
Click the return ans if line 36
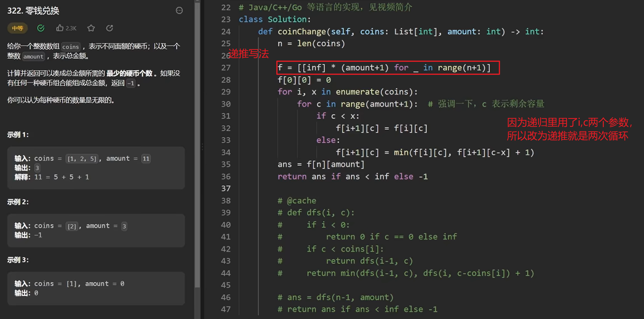[x=352, y=177]
